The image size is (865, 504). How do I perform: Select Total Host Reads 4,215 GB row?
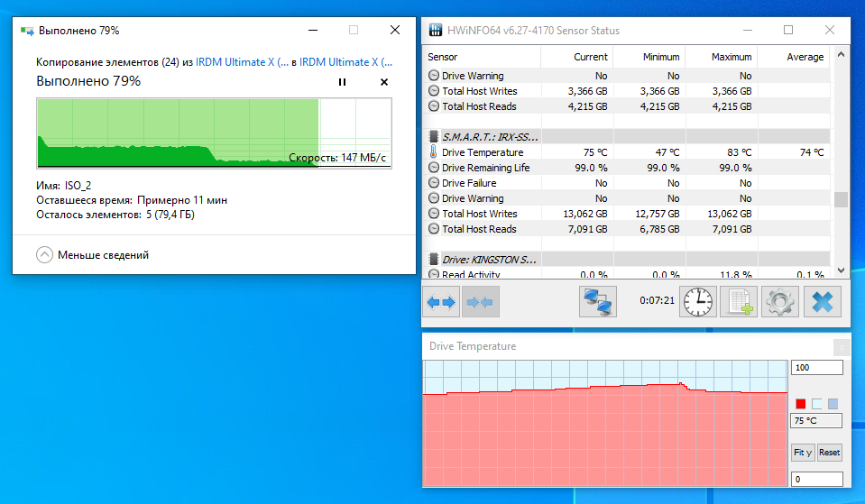point(627,106)
